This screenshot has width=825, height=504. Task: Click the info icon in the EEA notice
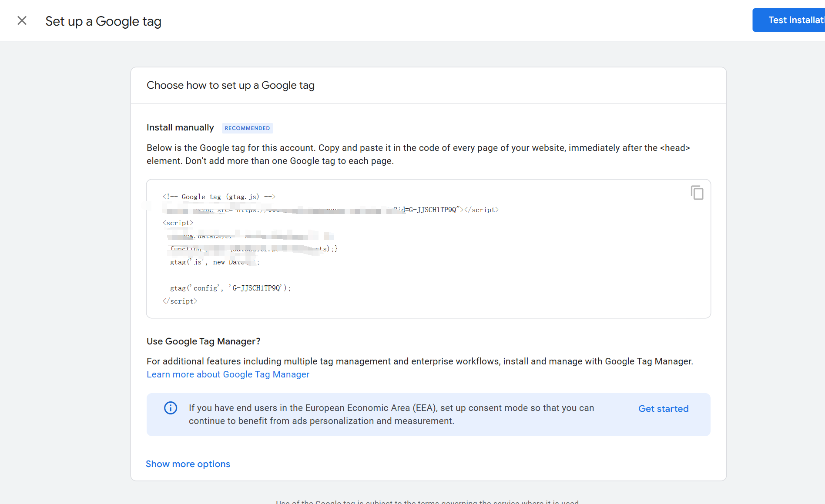(171, 408)
